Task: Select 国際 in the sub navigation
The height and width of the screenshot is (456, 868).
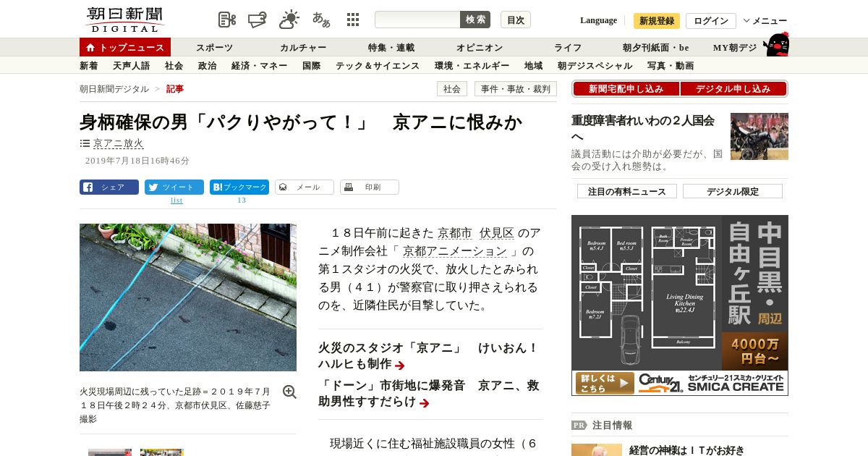Action: point(312,66)
